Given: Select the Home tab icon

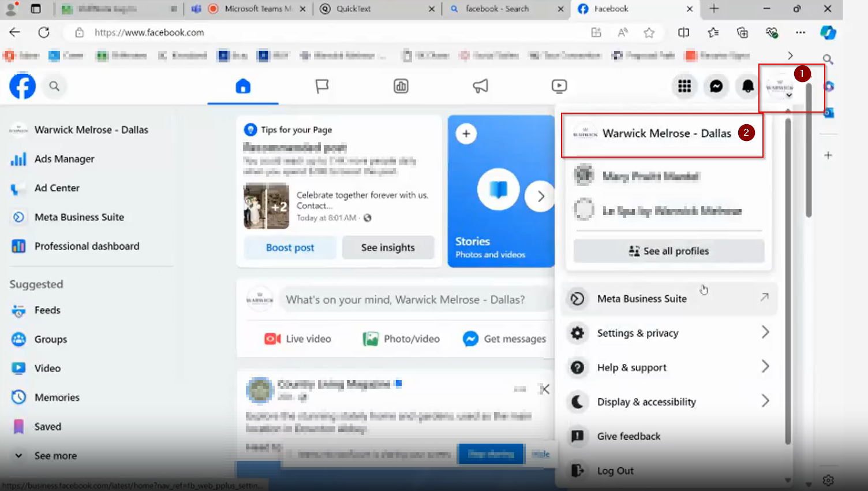Looking at the screenshot, I should [x=242, y=86].
